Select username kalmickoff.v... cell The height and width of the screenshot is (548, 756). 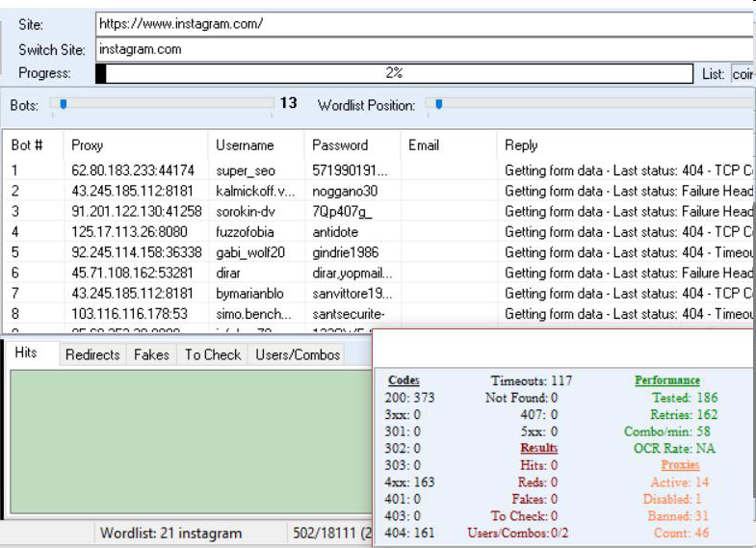click(x=255, y=192)
